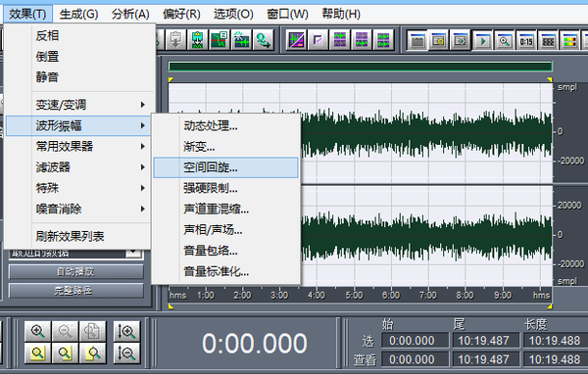Click the last purple channel waveform icon
Viewport: 588px width, 374px height.
(383, 40)
